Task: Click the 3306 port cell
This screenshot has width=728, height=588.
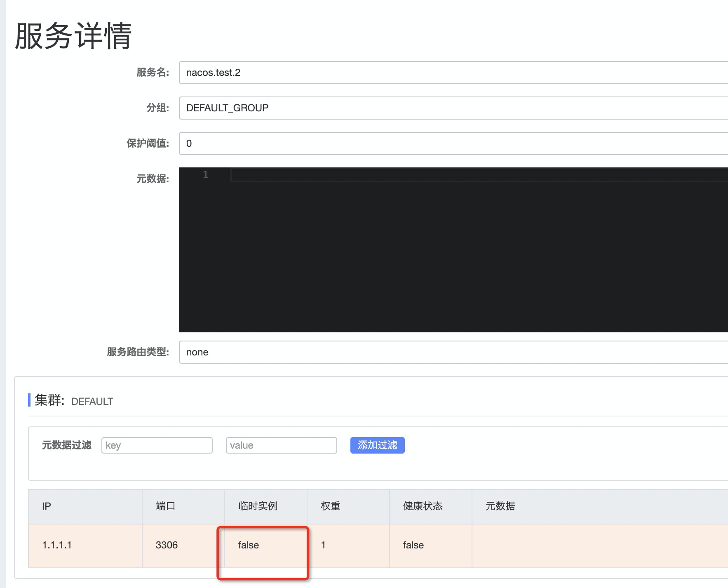Action: point(167,545)
